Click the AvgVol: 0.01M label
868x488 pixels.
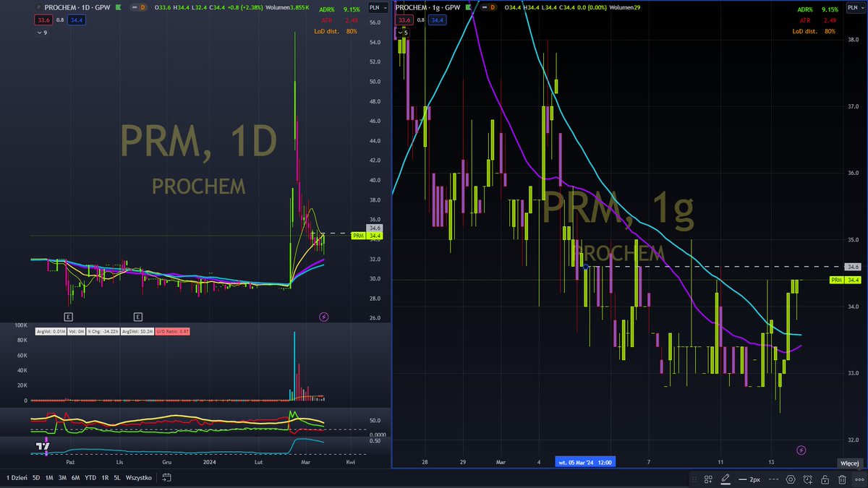point(51,331)
